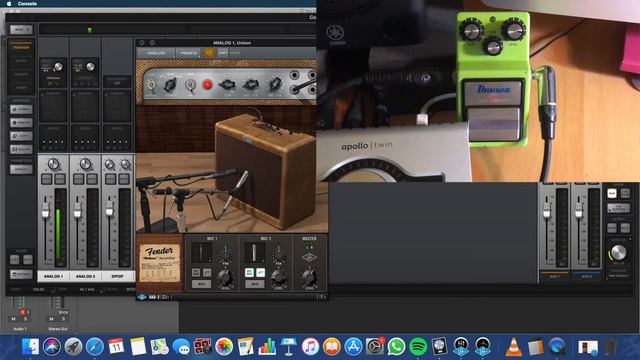Open VLC cone icon in Dock
This screenshot has width=640, height=360.
[513, 347]
